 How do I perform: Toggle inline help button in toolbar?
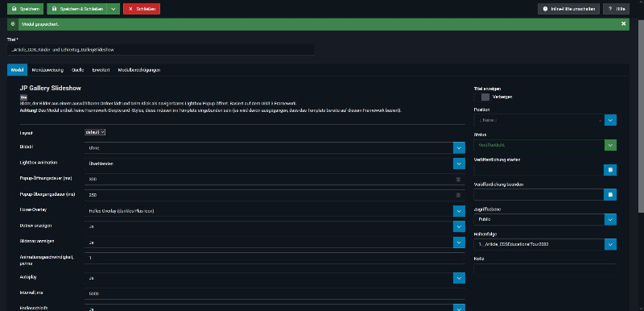click(x=568, y=9)
